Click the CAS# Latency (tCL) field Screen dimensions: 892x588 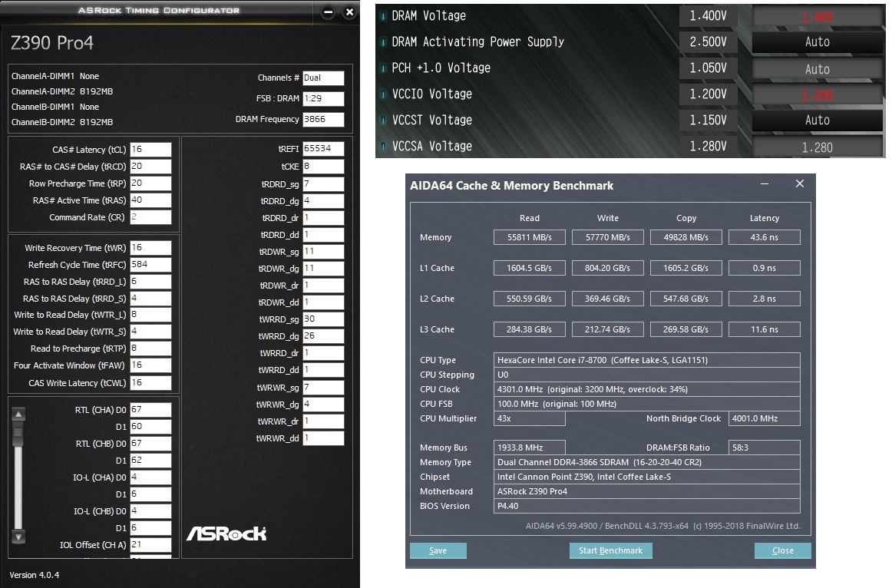click(x=150, y=150)
